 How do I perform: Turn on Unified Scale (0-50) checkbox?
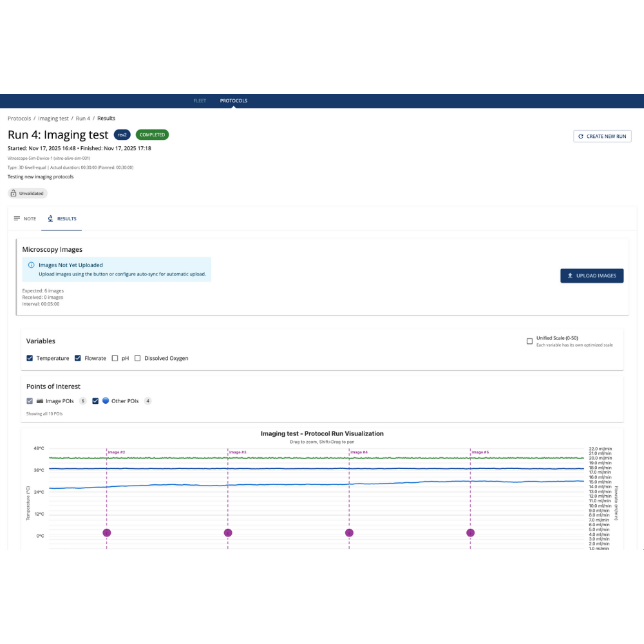(529, 341)
